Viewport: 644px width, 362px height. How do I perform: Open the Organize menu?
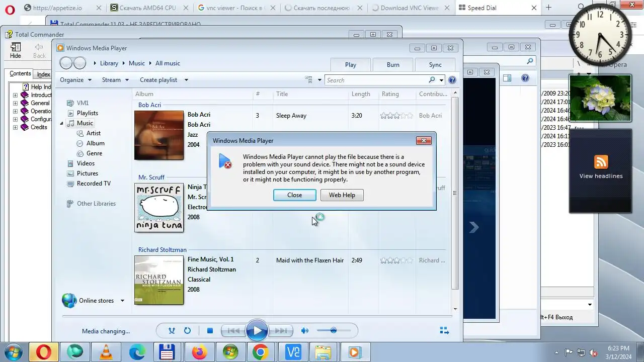coord(75,80)
